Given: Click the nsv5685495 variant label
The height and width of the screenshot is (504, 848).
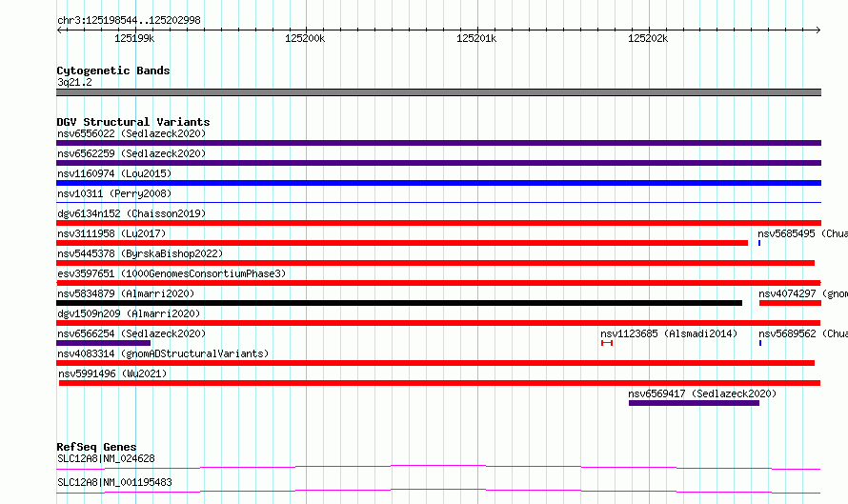Looking at the screenshot, I should [x=802, y=233].
